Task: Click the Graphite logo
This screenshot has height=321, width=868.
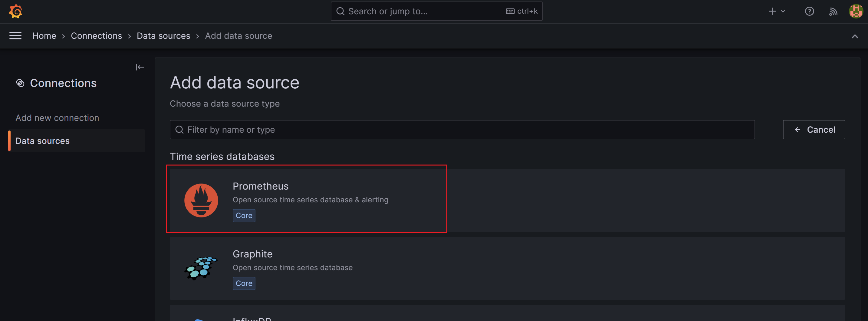Action: pyautogui.click(x=201, y=268)
